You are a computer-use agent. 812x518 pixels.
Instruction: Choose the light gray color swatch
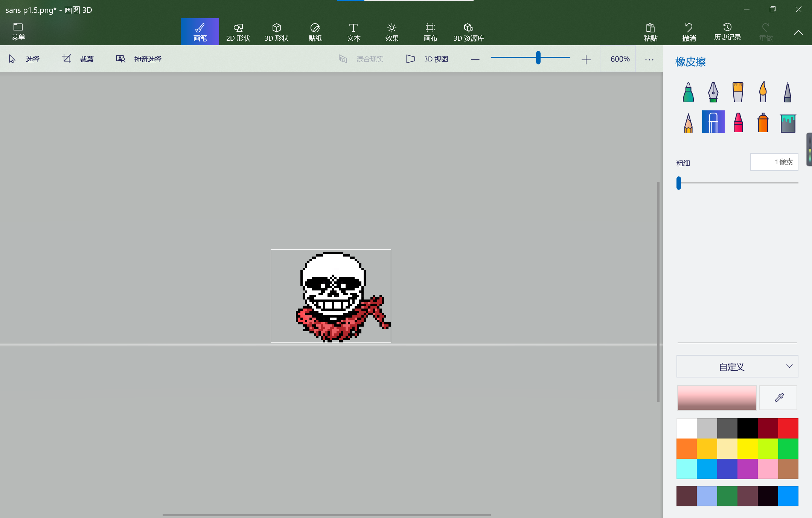coord(707,428)
